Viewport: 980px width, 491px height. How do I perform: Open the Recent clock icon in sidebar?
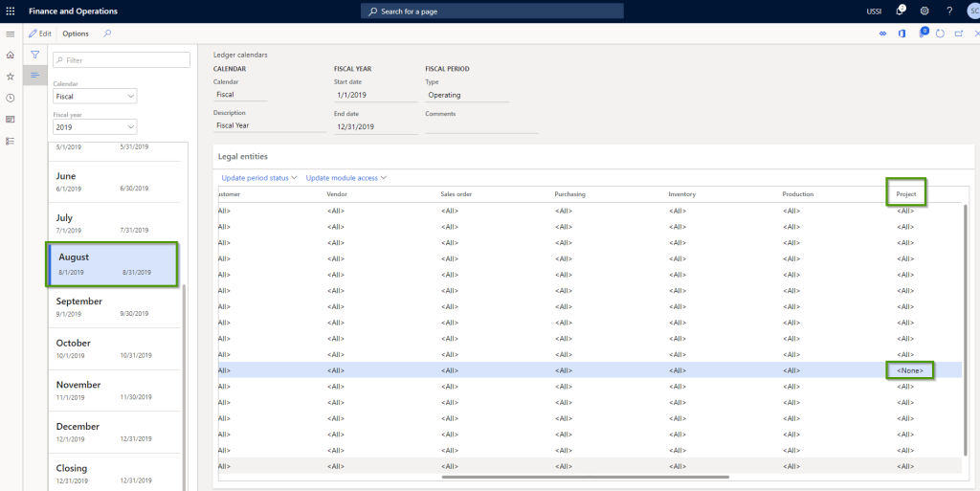tap(11, 98)
